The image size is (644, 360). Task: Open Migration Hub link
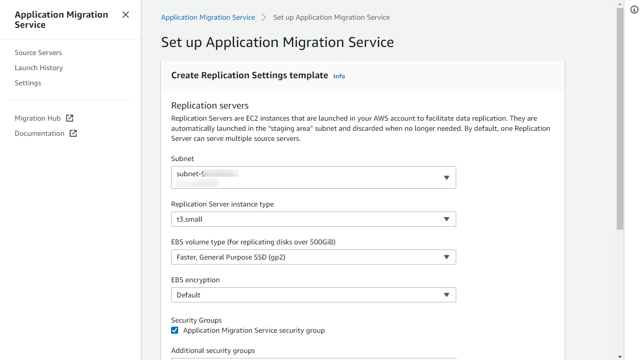pyautogui.click(x=37, y=118)
